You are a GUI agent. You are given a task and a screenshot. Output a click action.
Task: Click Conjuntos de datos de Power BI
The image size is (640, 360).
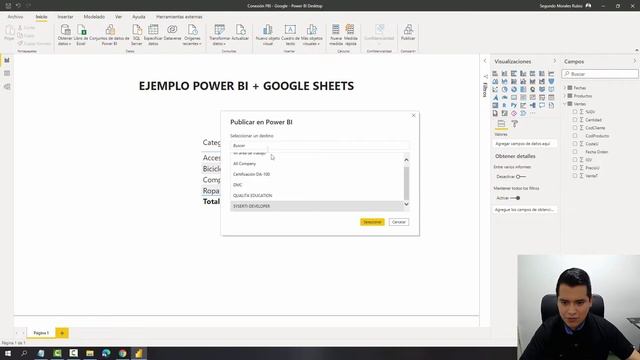(x=109, y=34)
